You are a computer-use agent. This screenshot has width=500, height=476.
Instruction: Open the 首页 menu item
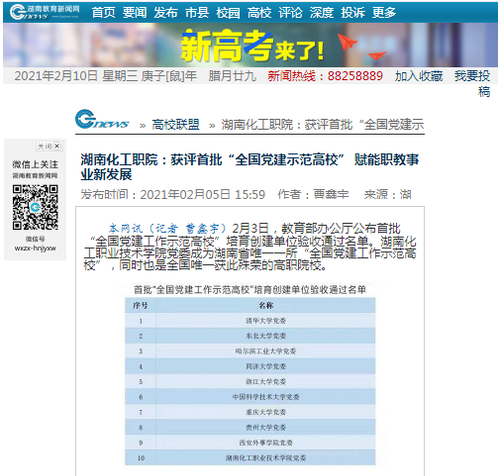click(x=103, y=13)
